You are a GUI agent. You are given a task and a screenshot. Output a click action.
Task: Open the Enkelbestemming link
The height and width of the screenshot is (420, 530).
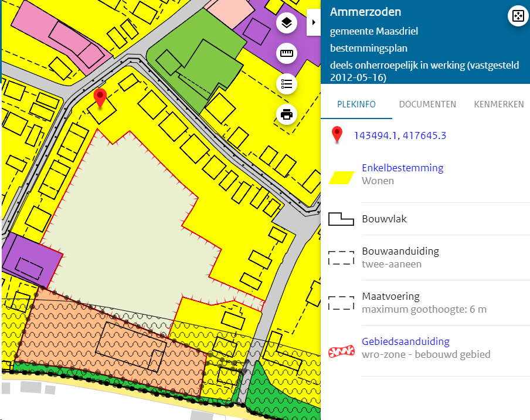pyautogui.click(x=403, y=168)
